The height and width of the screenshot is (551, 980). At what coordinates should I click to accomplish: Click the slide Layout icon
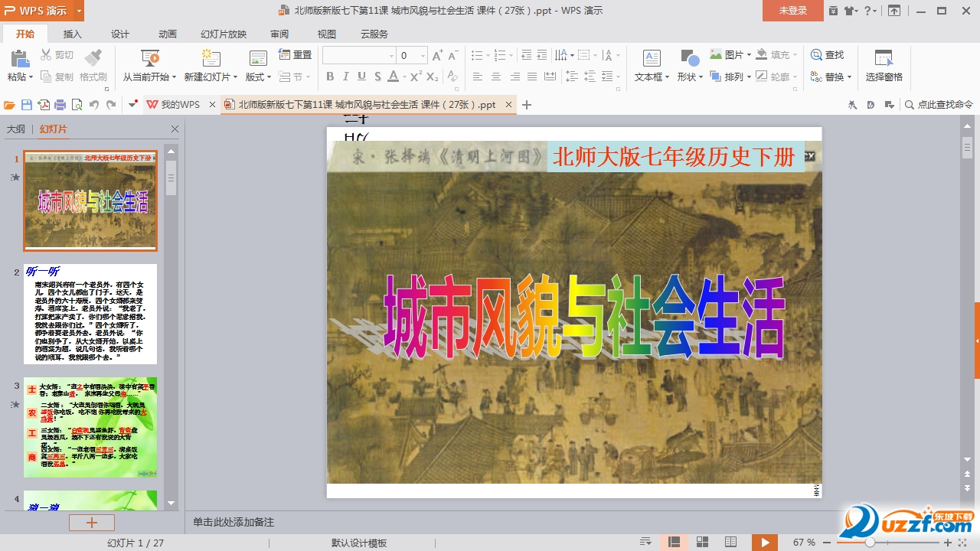pyautogui.click(x=258, y=58)
